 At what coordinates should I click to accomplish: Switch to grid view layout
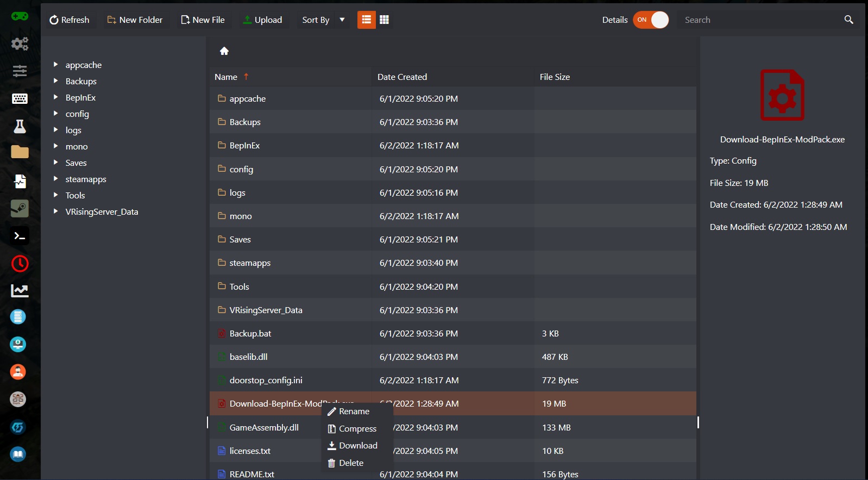[384, 20]
